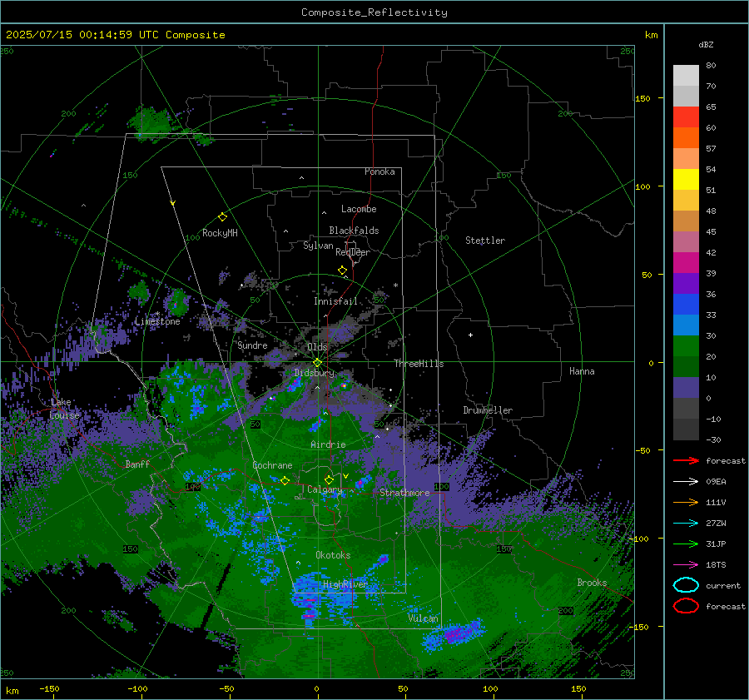Click the magenta 18TS arrow icon

pos(686,565)
